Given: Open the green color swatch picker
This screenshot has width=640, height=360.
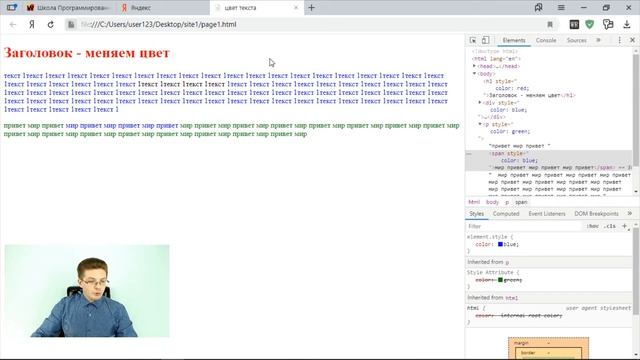Looking at the screenshot, I should coord(500,280).
